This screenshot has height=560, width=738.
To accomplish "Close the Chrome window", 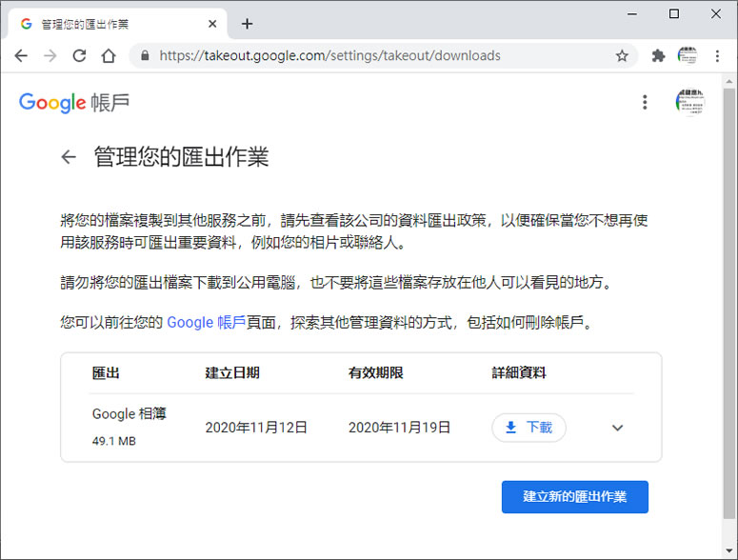I will coord(716,14).
